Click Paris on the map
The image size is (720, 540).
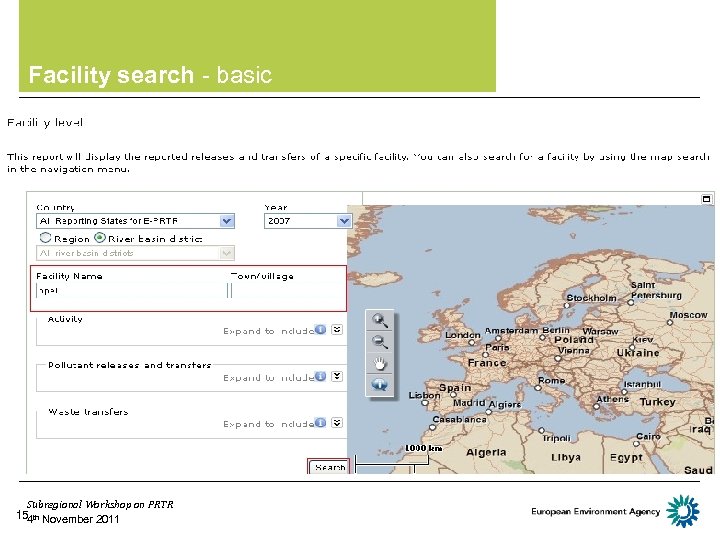(x=497, y=348)
